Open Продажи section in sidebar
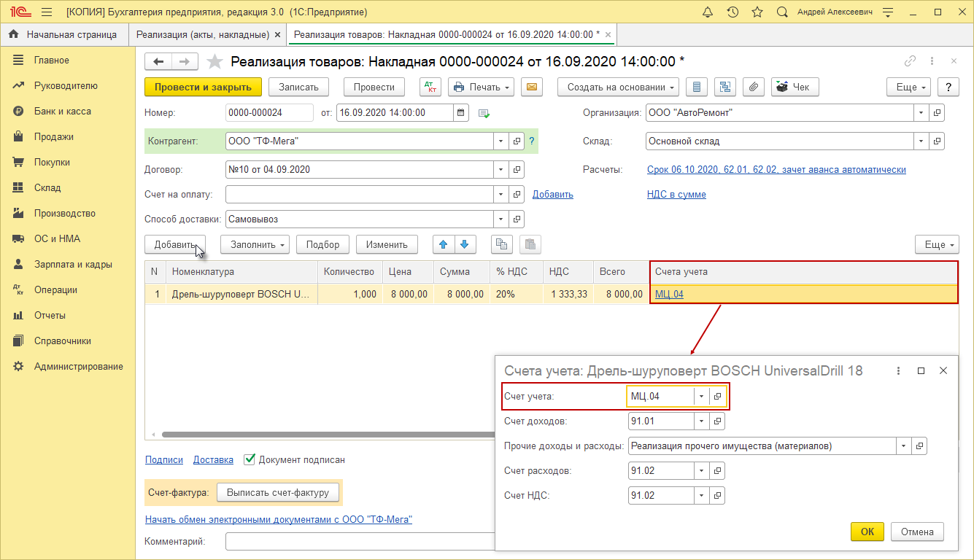This screenshot has width=974, height=560. 53,137
